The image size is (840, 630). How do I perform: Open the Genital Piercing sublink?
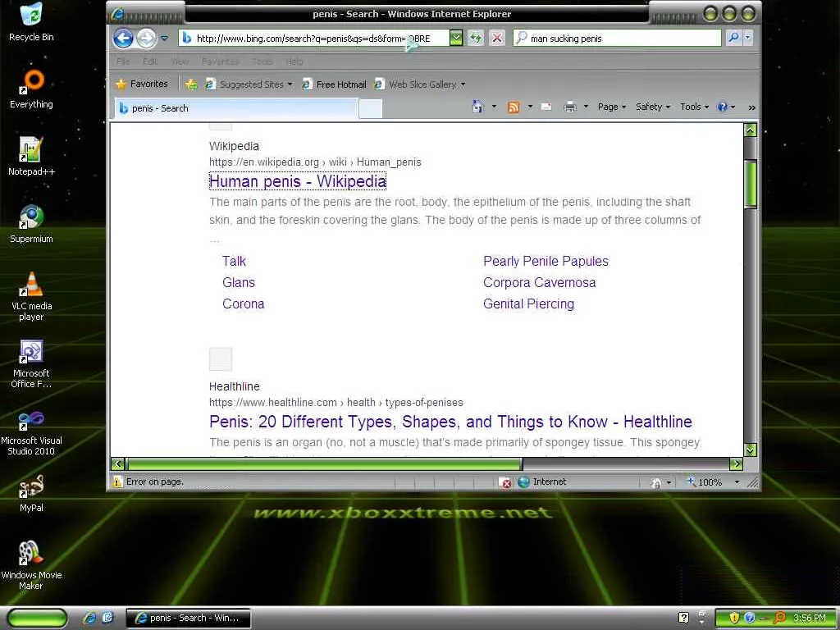(x=529, y=304)
